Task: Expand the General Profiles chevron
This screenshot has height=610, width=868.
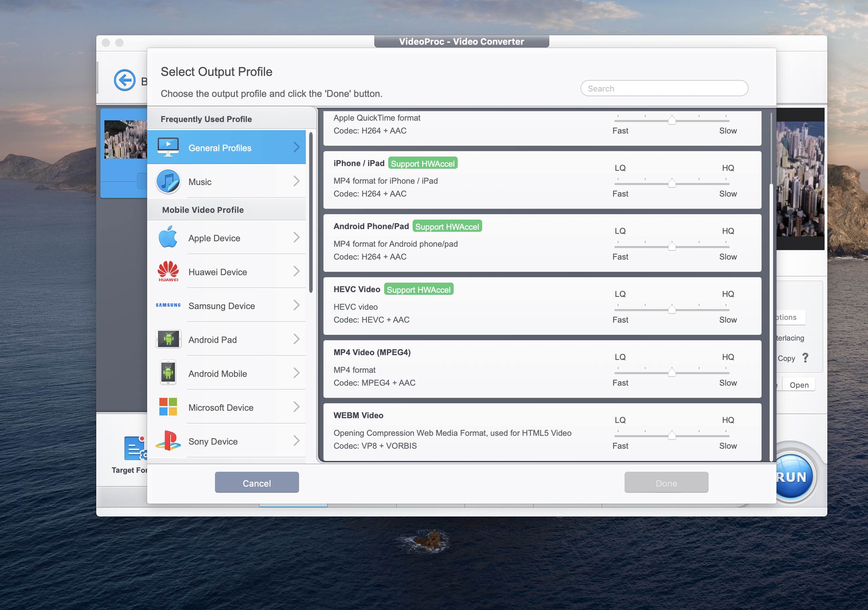Action: pos(297,147)
